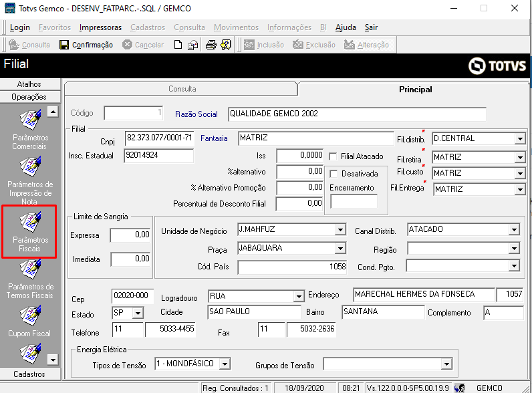The image size is (532, 393).
Task: Click the Endereço input field
Action: [x=424, y=294]
